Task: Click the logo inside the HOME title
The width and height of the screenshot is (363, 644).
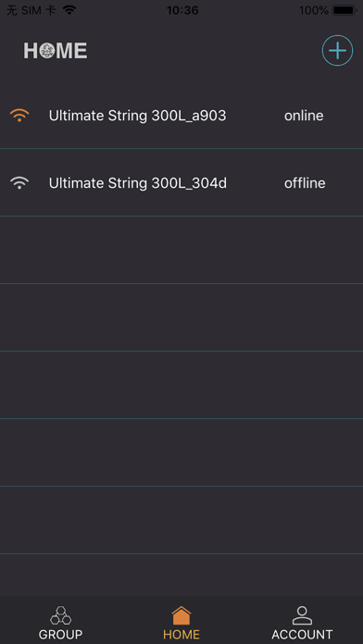Action: click(47, 51)
